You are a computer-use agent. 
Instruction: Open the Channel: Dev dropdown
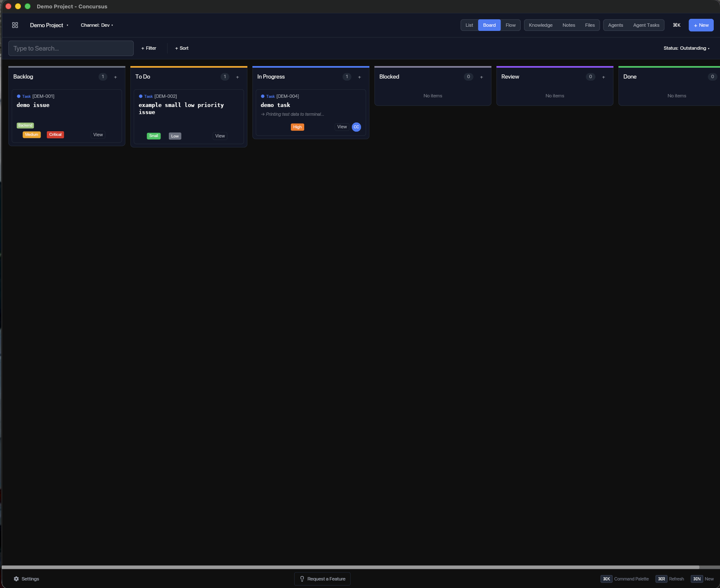[x=97, y=25]
